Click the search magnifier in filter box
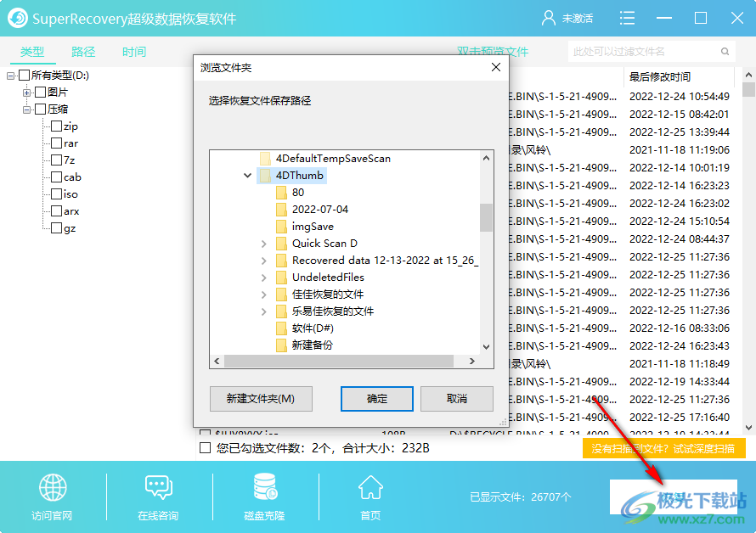756x533 pixels. (x=725, y=52)
